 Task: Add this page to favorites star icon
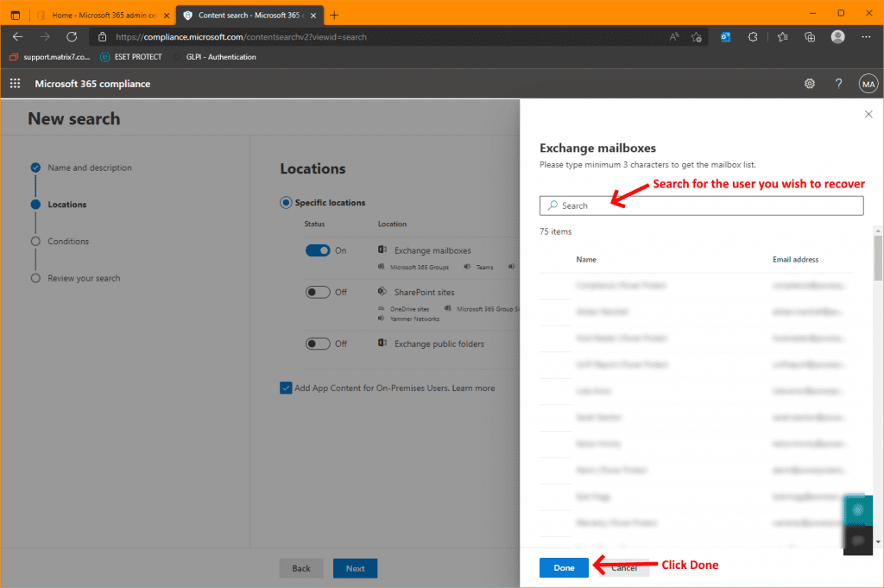[697, 36]
